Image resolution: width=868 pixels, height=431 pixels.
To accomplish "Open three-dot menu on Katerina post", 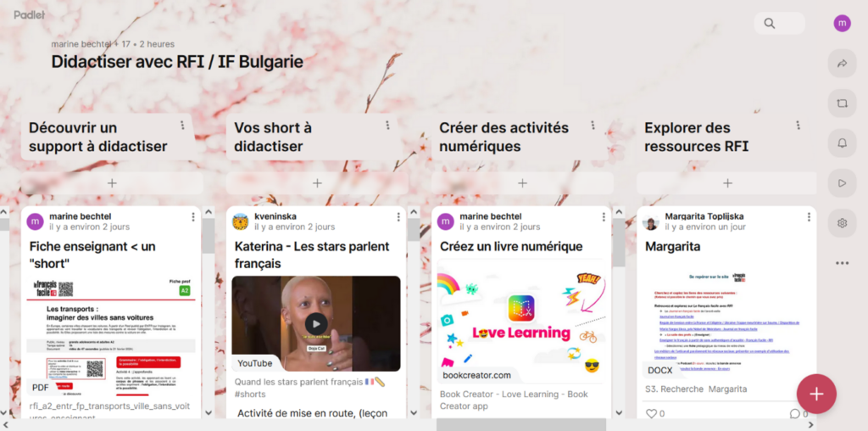I will 398,216.
